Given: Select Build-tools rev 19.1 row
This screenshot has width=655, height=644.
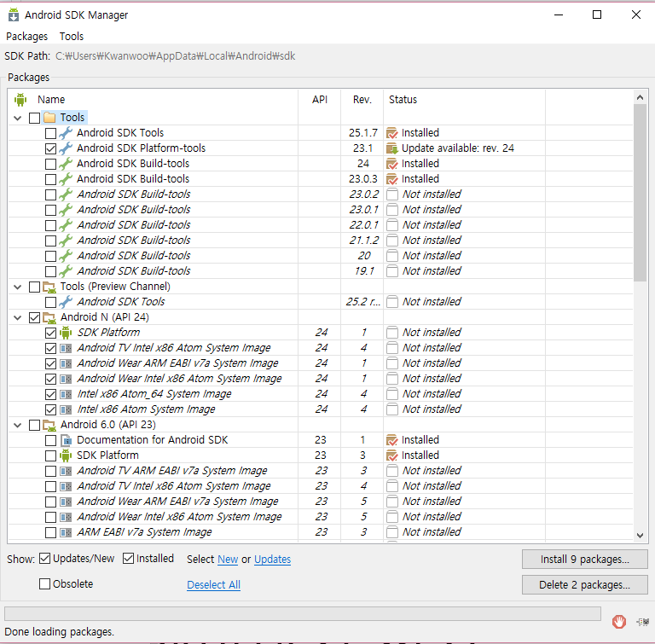Looking at the screenshot, I should pos(321,271).
